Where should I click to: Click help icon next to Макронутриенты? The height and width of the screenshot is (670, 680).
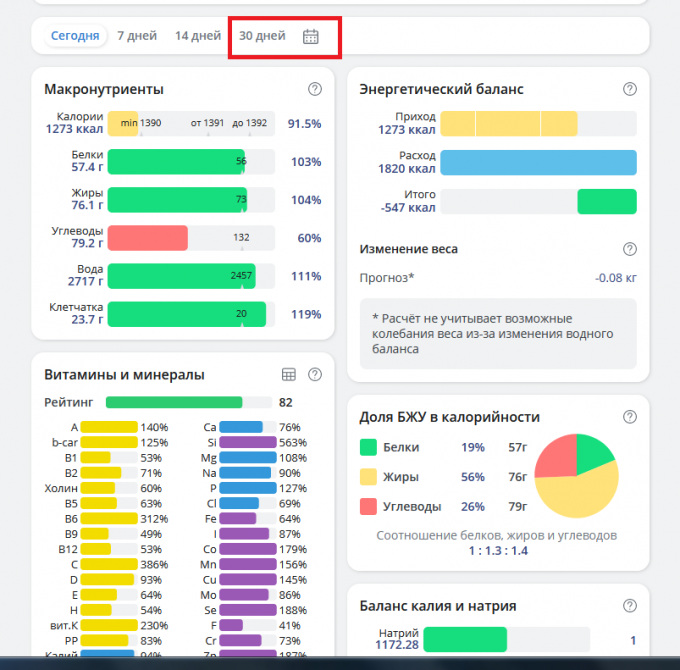[x=315, y=89]
